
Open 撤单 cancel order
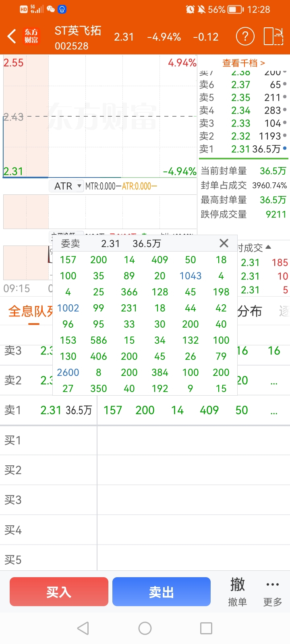coord(238,592)
